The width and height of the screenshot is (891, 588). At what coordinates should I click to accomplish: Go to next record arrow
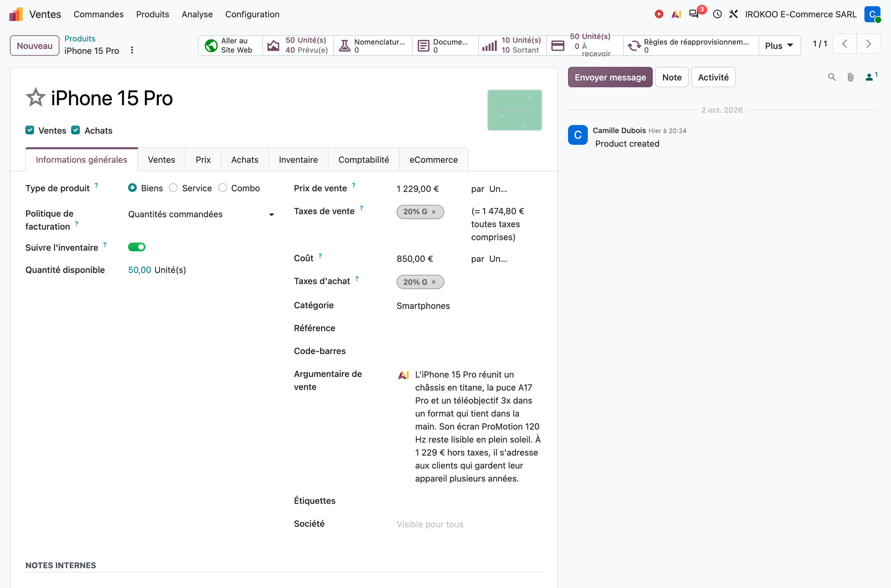tap(868, 44)
